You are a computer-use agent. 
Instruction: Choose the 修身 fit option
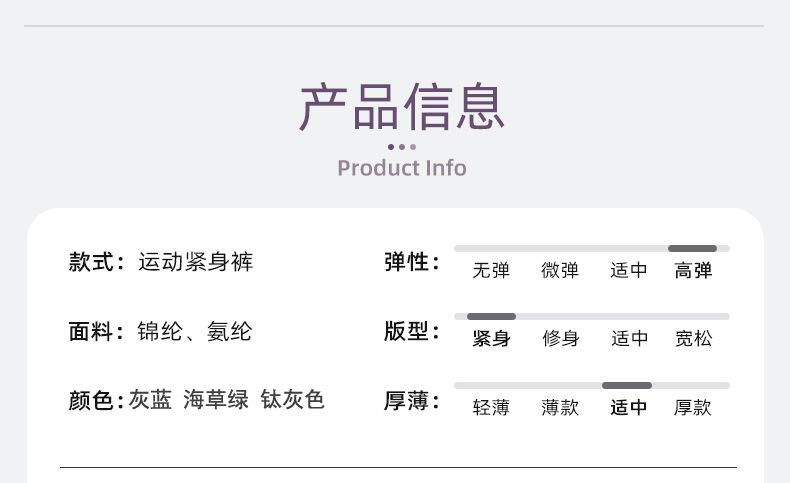pos(560,339)
